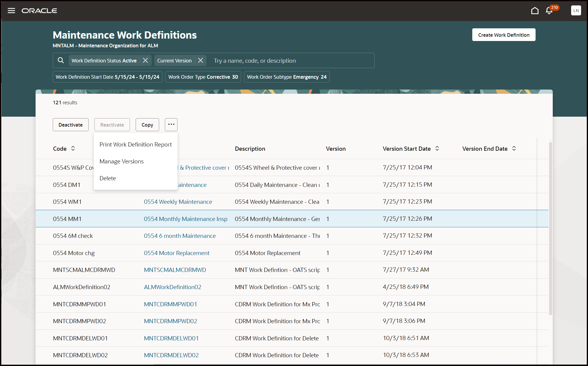Select Print Work Definition Report

click(136, 144)
